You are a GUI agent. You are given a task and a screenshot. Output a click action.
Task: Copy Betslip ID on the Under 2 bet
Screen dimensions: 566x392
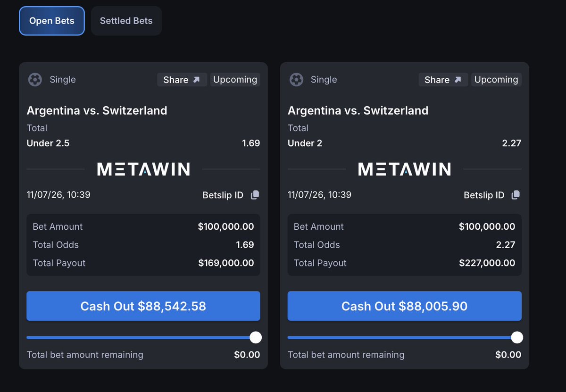point(516,195)
